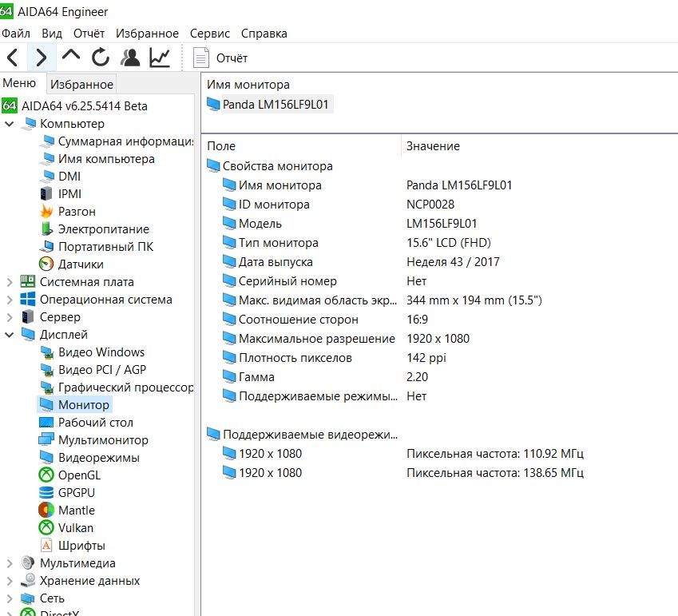678x616 pixels.
Task: Select the IPMI server icon
Action: (46, 194)
